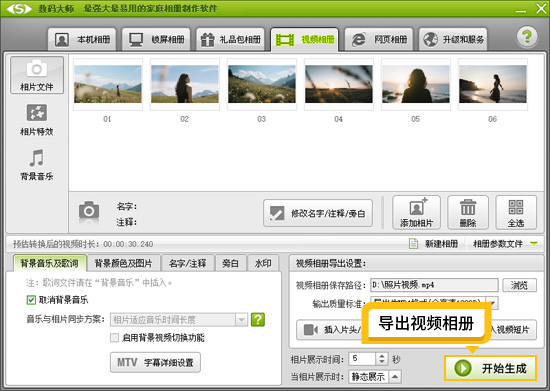This screenshot has height=391, width=550.
Task: Expand the 音乐与相片同步方案 dropdown
Action: tap(241, 319)
